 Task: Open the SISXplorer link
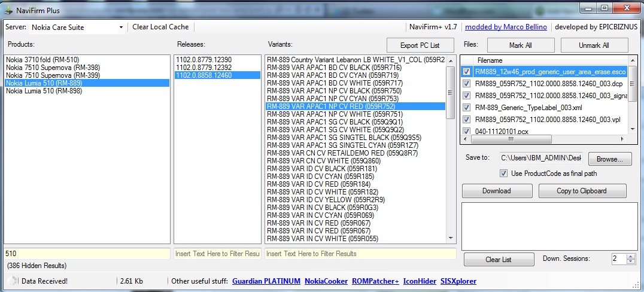click(458, 281)
